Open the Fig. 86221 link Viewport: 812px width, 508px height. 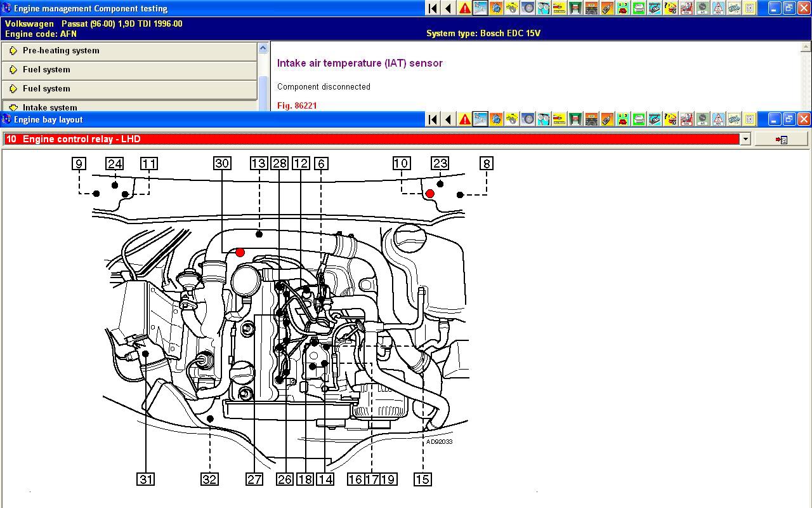coord(297,105)
